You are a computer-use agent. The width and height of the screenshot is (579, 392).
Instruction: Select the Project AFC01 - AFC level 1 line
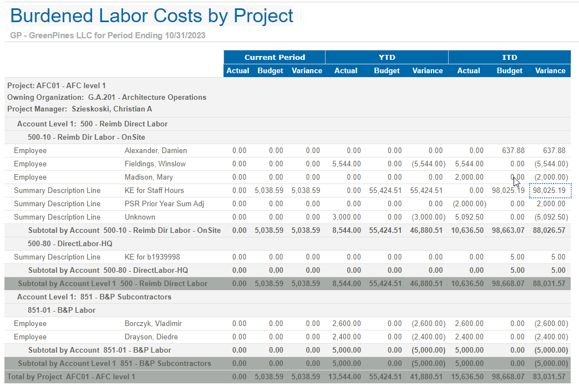coord(57,85)
